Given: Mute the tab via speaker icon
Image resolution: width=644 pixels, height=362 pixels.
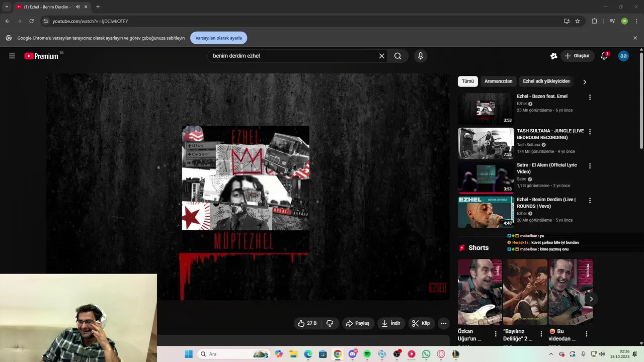Looking at the screenshot, I should (x=77, y=7).
